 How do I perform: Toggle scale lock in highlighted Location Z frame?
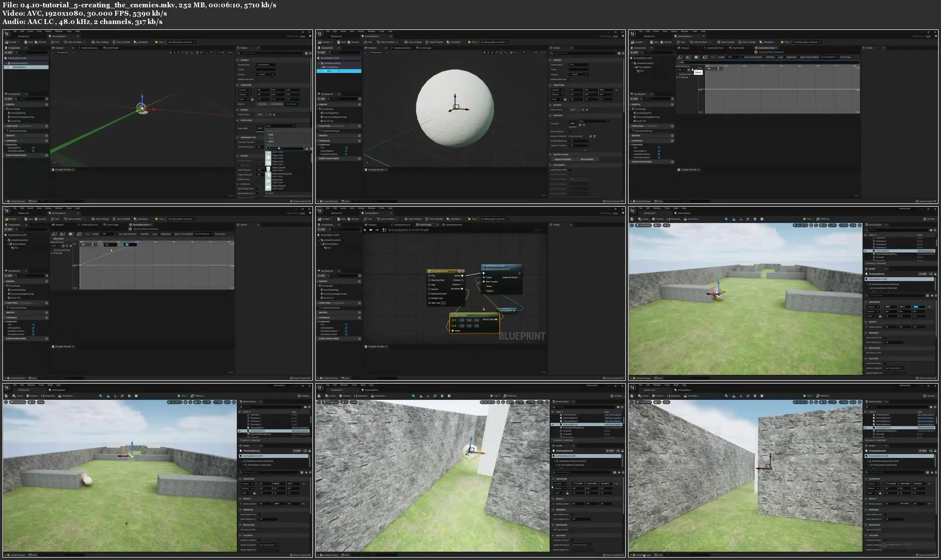click(x=880, y=316)
